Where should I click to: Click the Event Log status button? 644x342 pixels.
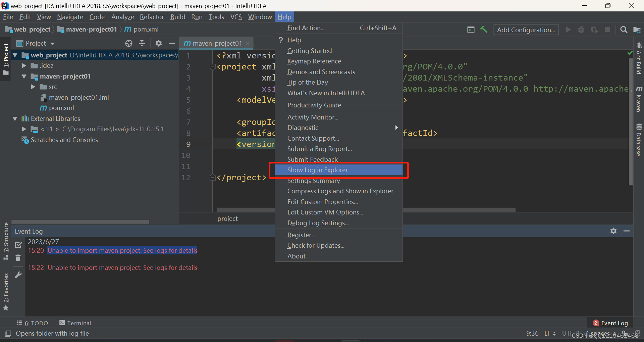[610, 323]
